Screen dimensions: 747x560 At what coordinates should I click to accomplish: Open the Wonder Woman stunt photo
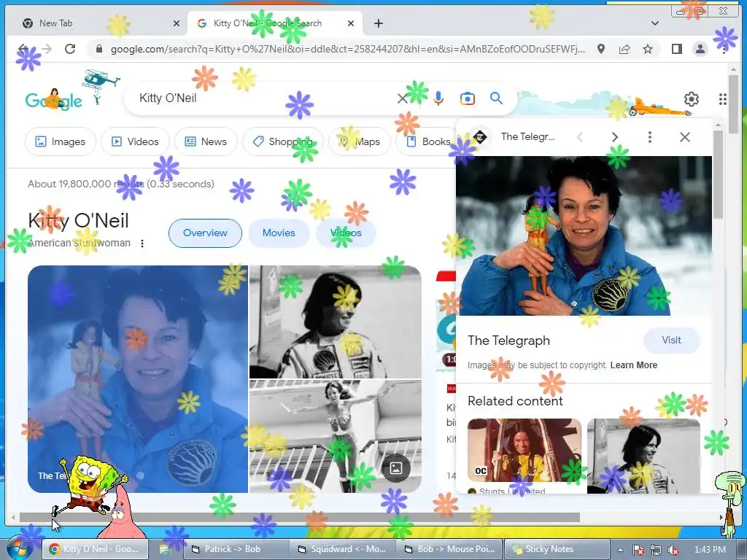tap(336, 436)
